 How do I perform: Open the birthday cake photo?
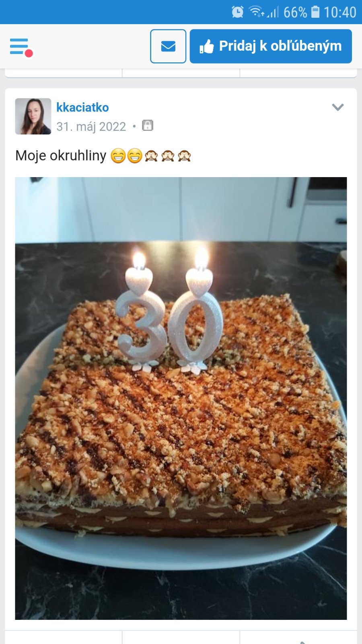click(x=181, y=398)
